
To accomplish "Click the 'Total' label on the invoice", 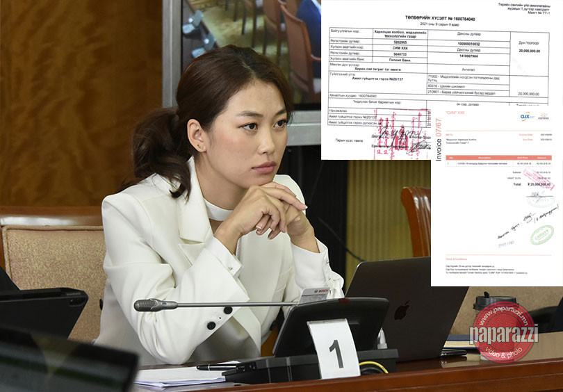I will point(516,184).
